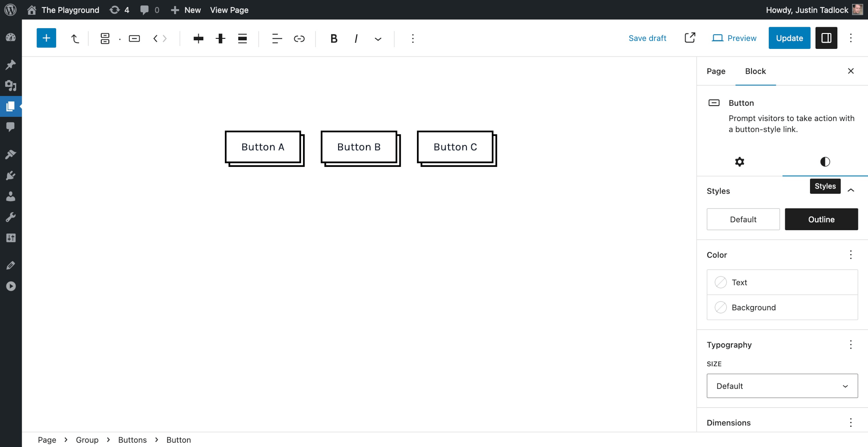Select the Outline button style
This screenshot has height=447, width=868.
coord(821,219)
